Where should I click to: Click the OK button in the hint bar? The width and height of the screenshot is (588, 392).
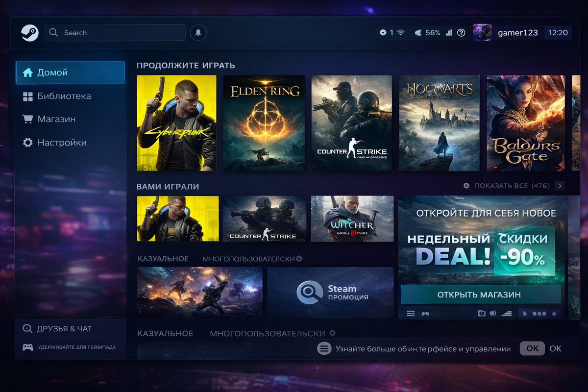pyautogui.click(x=532, y=349)
